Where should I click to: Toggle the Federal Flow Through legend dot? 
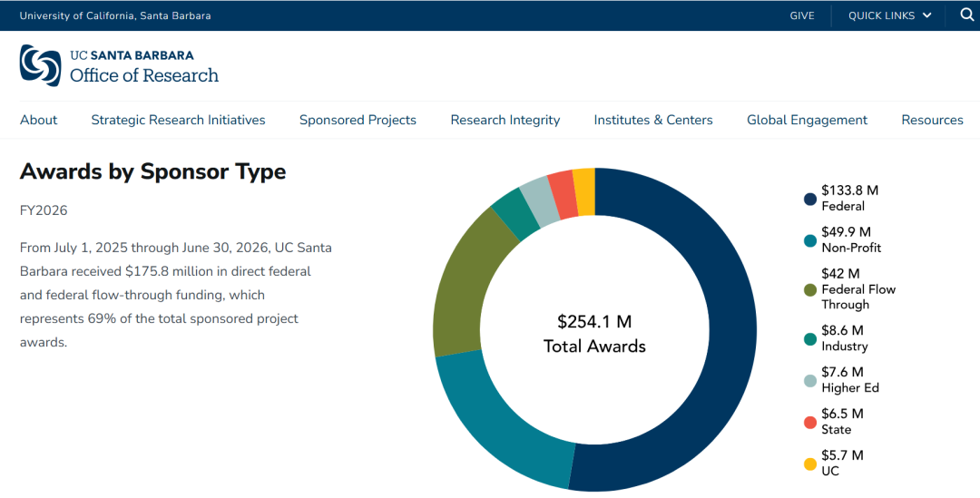pyautogui.click(x=810, y=290)
